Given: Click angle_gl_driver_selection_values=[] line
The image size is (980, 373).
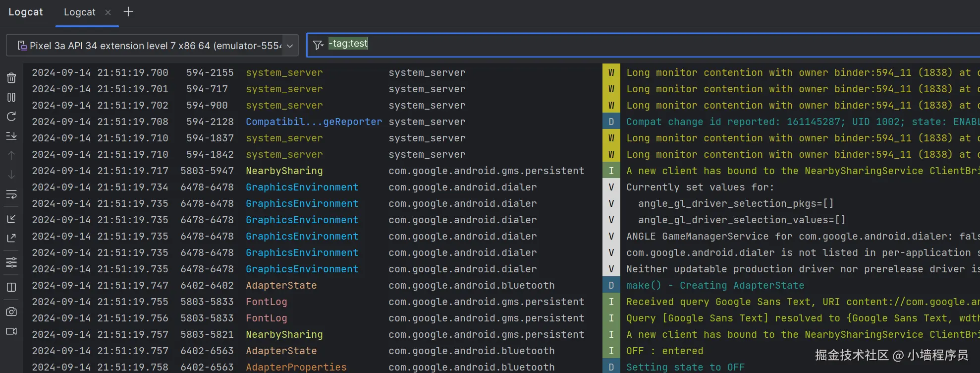Looking at the screenshot, I should click(742, 220).
